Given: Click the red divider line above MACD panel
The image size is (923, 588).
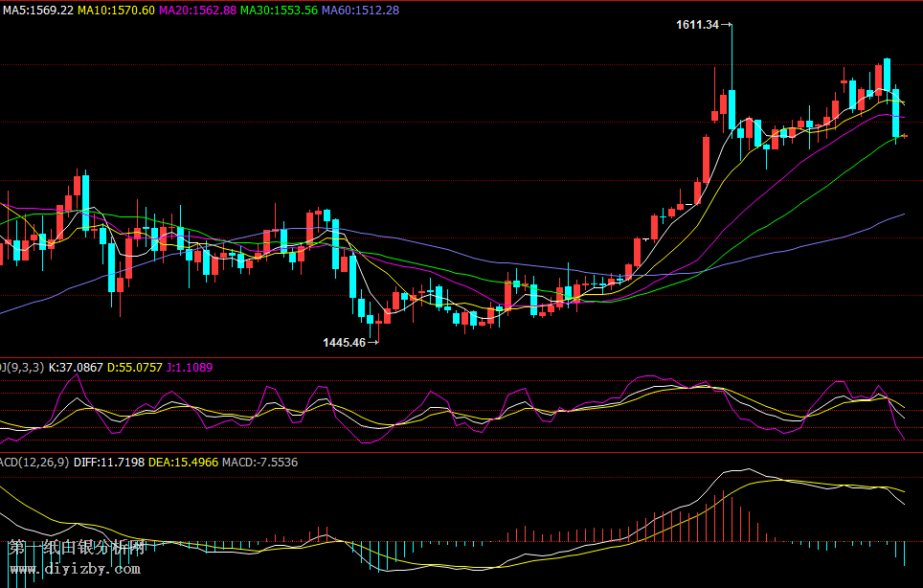Looking at the screenshot, I should coord(461,453).
